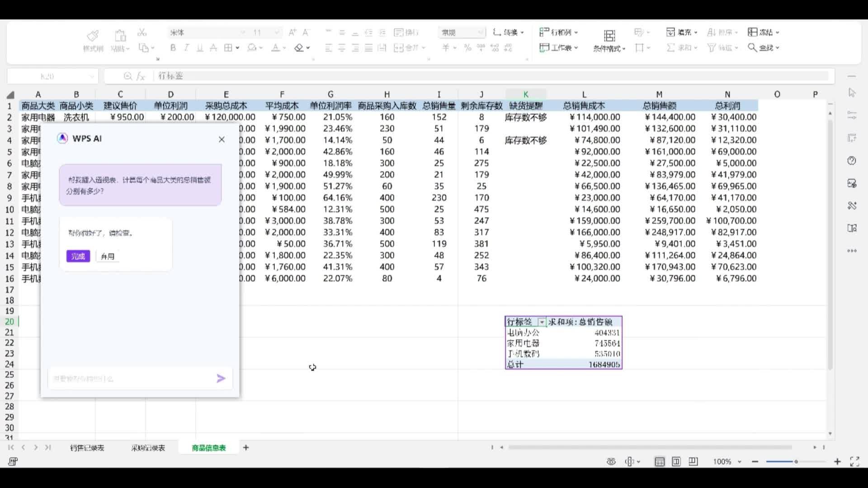Toggle italic formatting
Viewport: 868px width, 488px height.
(x=186, y=47)
